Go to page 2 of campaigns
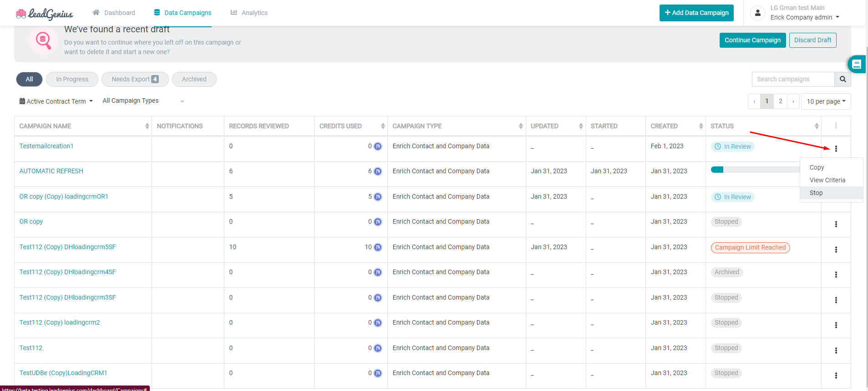 [x=780, y=101]
